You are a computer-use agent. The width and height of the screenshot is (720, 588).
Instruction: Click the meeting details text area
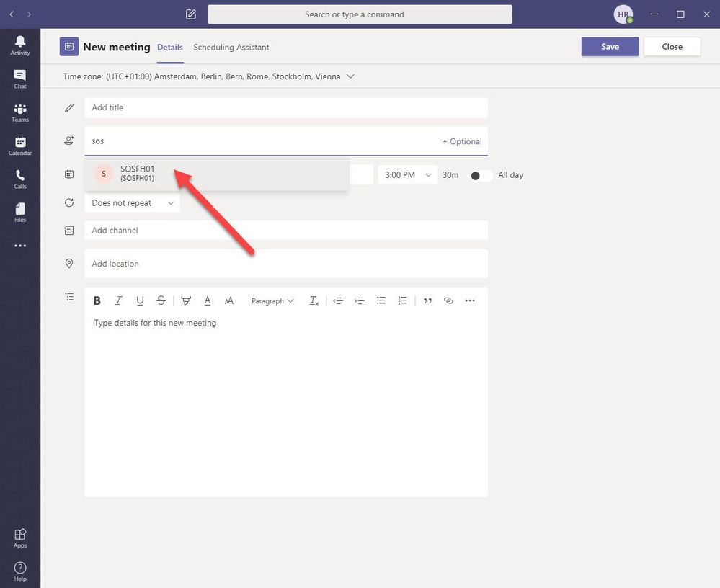point(286,404)
